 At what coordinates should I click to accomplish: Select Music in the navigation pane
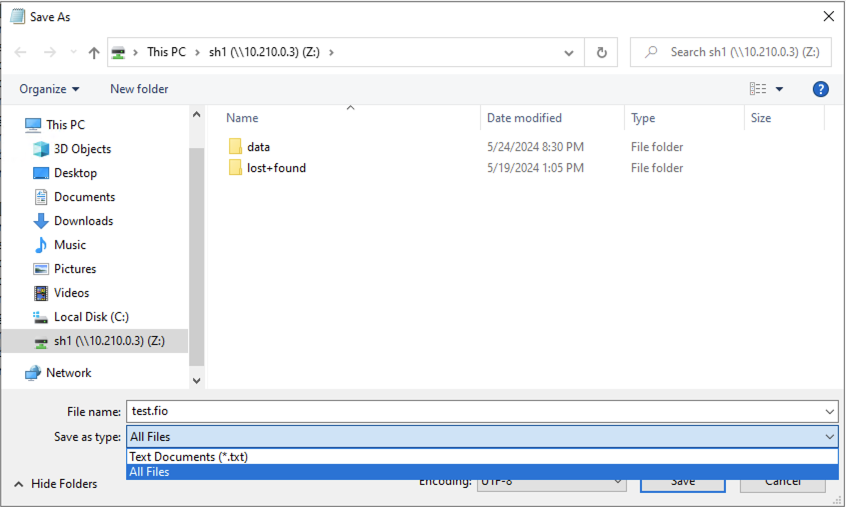69,245
